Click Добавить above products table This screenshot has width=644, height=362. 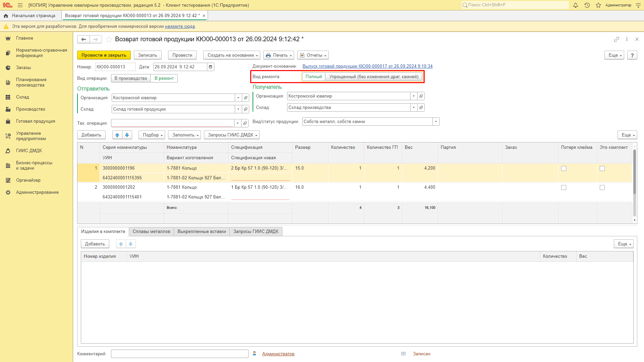[x=91, y=135]
